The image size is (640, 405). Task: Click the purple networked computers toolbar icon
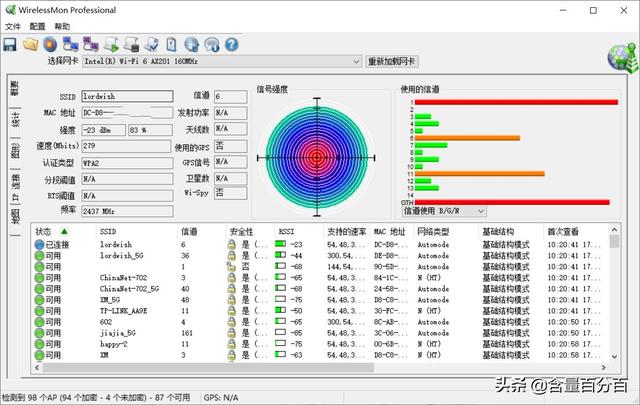[x=91, y=45]
